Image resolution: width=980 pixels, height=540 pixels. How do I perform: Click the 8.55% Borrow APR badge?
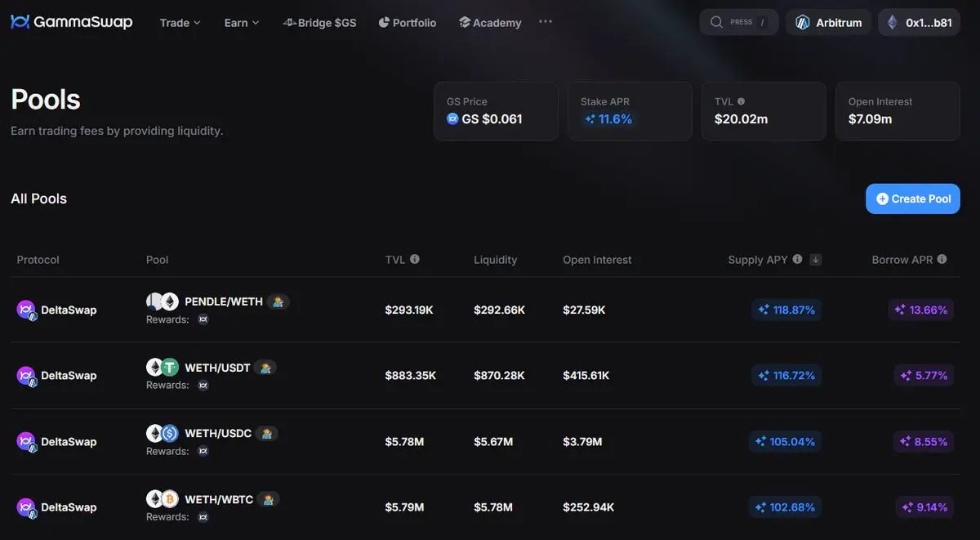[924, 441]
